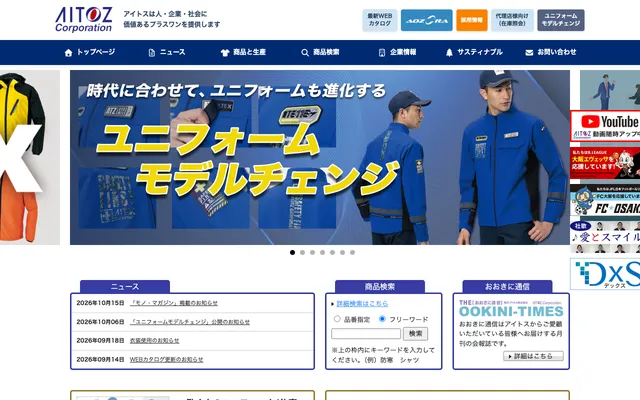Open the FC OSAKA banner
This screenshot has height=400, width=640.
(x=605, y=200)
